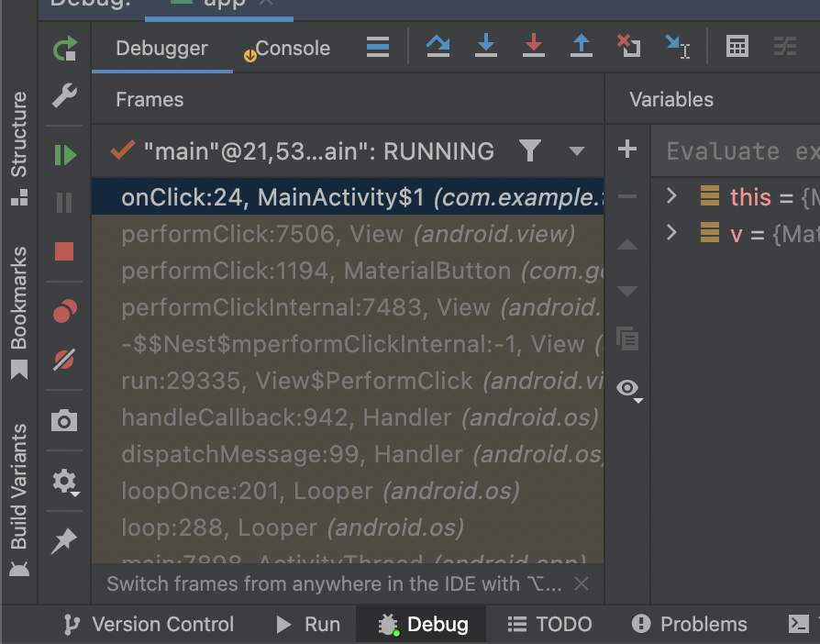Select performClick:7506 View frame
Screen dimensions: 820x644
pos(348,234)
